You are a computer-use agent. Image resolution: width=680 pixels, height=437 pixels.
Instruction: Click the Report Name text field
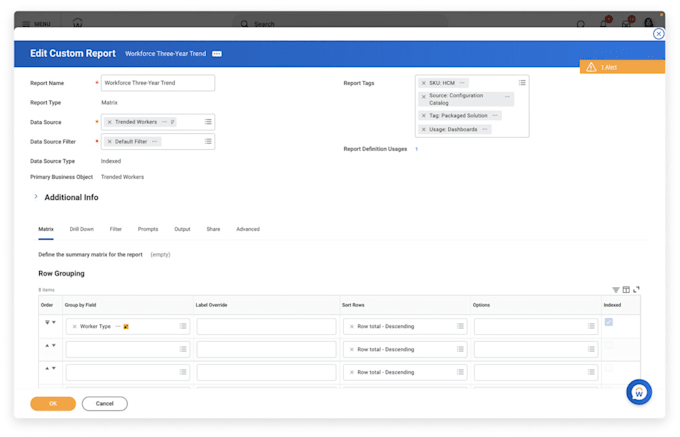tap(157, 83)
